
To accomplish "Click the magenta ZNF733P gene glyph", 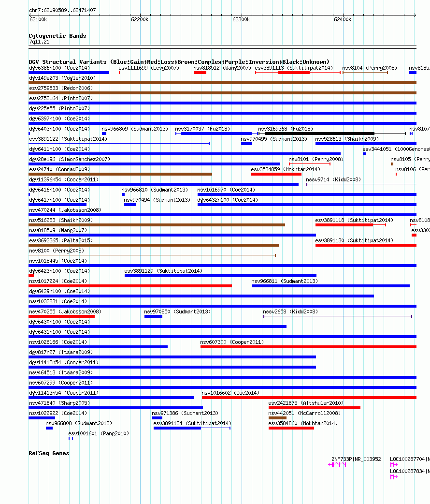I will 337,465.
